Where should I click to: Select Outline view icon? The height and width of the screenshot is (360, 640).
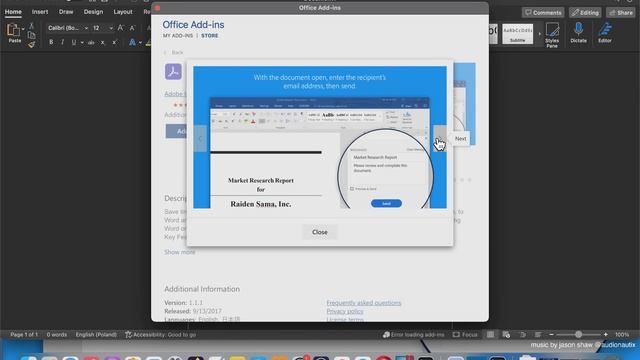[522, 335]
